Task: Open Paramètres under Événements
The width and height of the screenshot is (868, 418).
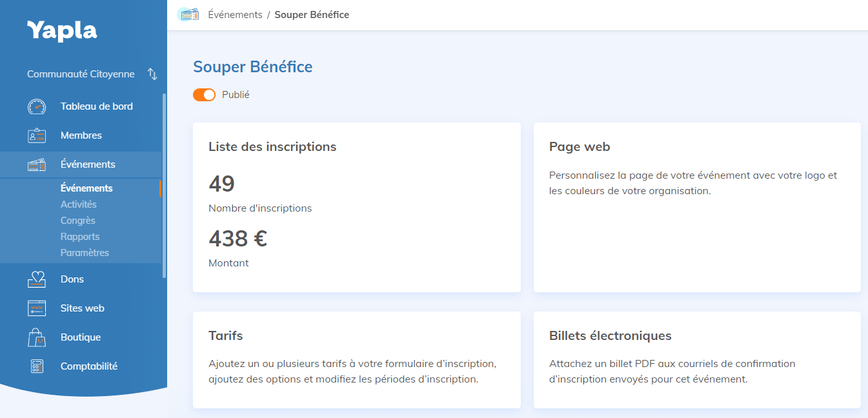Action: (x=85, y=253)
